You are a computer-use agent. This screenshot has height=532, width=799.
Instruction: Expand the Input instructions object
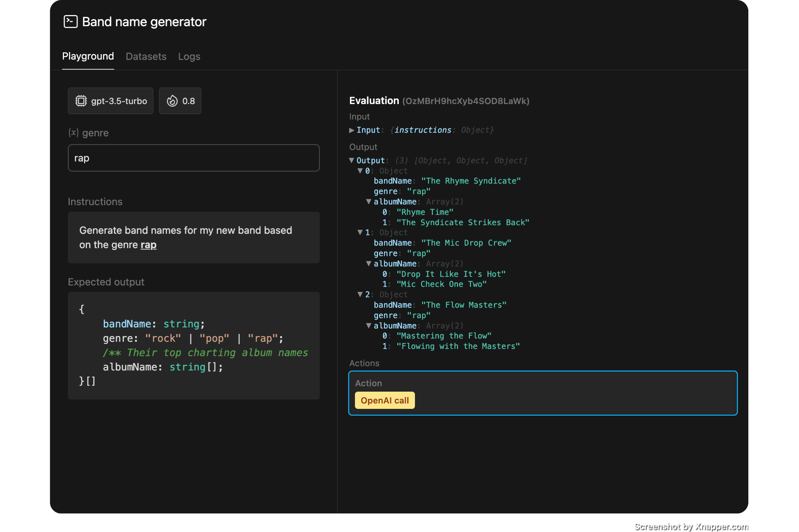point(352,130)
